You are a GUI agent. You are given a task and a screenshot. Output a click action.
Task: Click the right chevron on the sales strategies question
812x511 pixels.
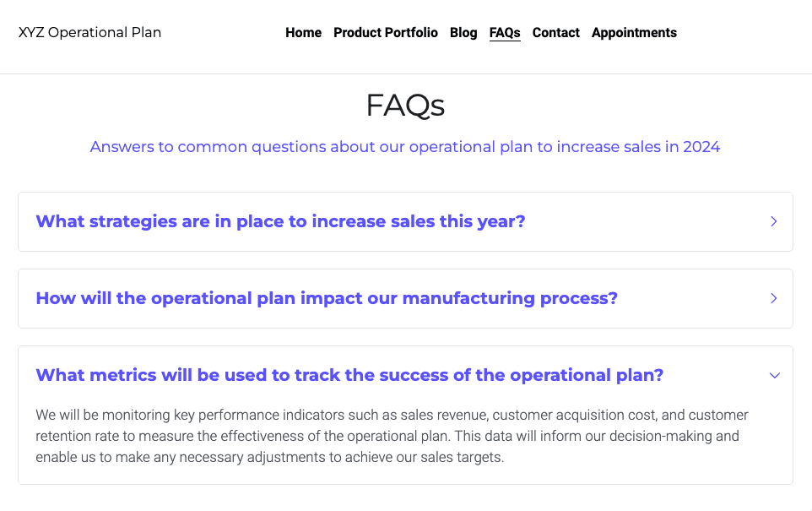(774, 221)
